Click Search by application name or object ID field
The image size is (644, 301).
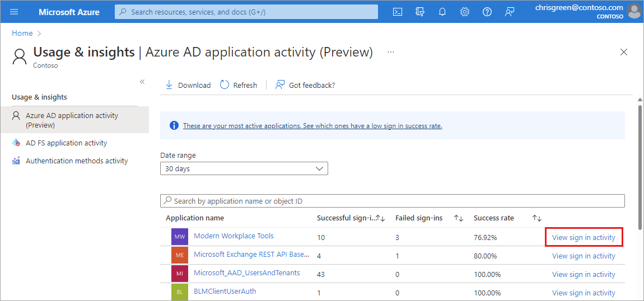(x=392, y=201)
